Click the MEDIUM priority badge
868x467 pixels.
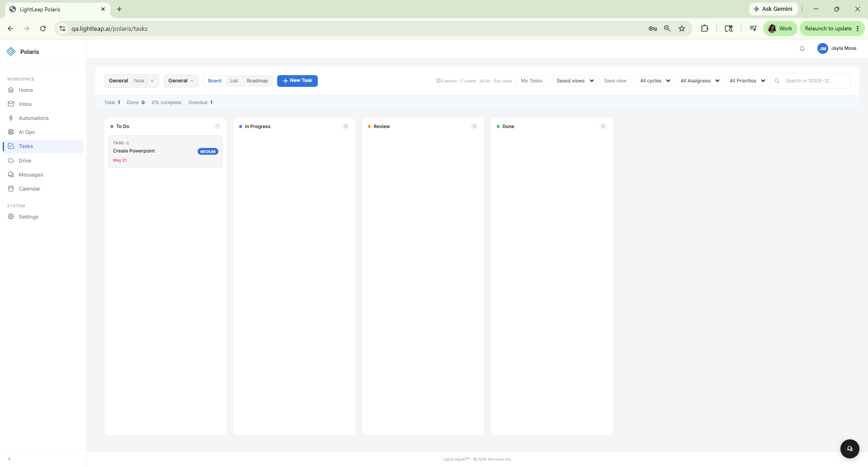tap(208, 152)
